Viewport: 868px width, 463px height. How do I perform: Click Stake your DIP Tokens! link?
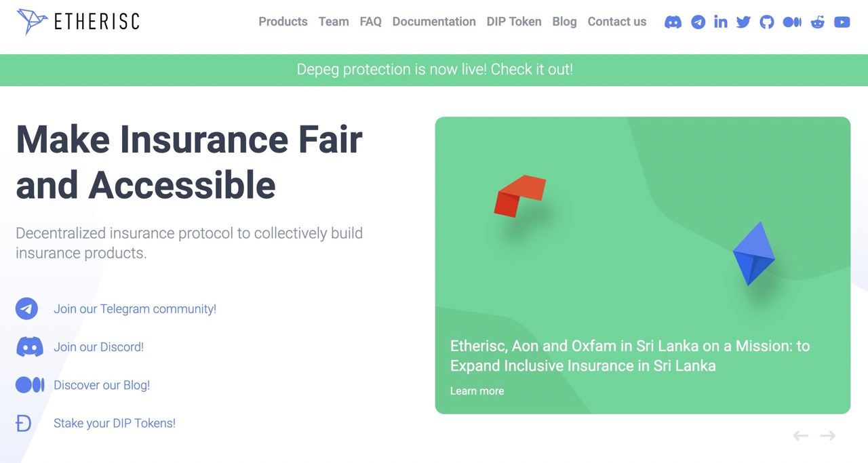pyautogui.click(x=115, y=422)
